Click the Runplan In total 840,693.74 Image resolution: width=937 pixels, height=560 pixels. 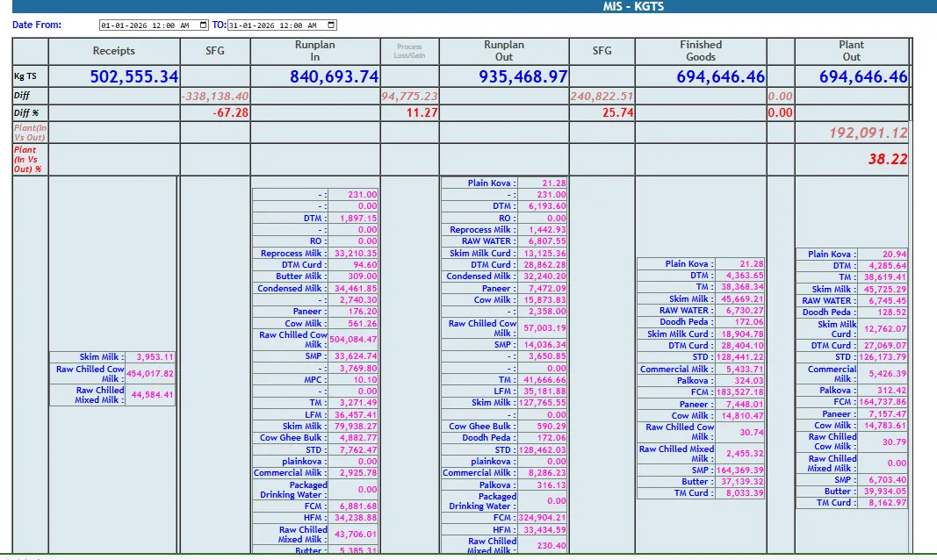[x=334, y=76]
